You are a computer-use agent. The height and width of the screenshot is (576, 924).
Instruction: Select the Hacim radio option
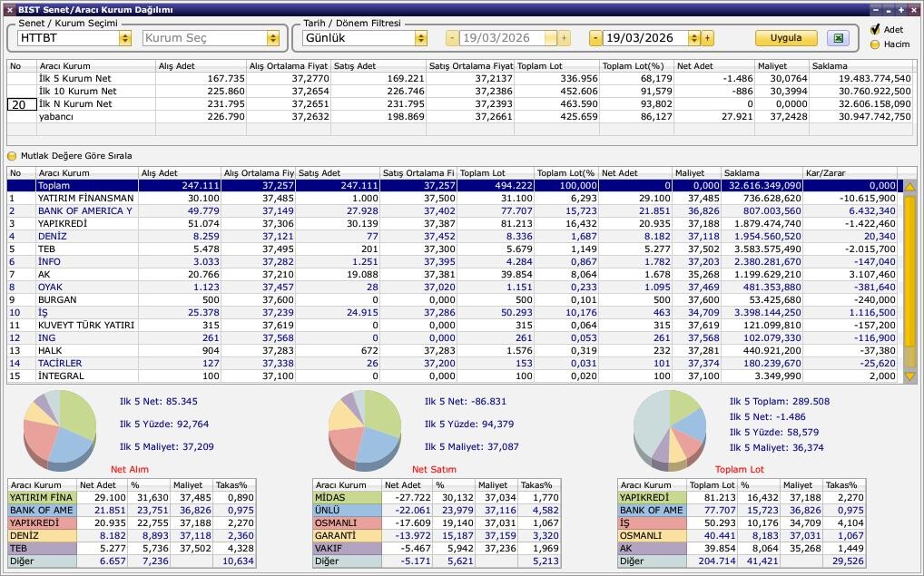[x=875, y=44]
